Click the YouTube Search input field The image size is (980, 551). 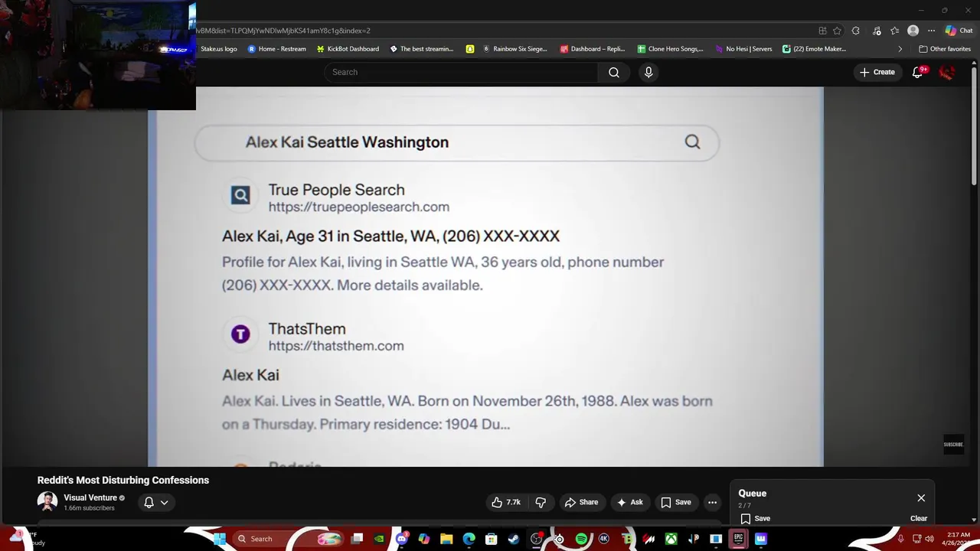pyautogui.click(x=461, y=72)
